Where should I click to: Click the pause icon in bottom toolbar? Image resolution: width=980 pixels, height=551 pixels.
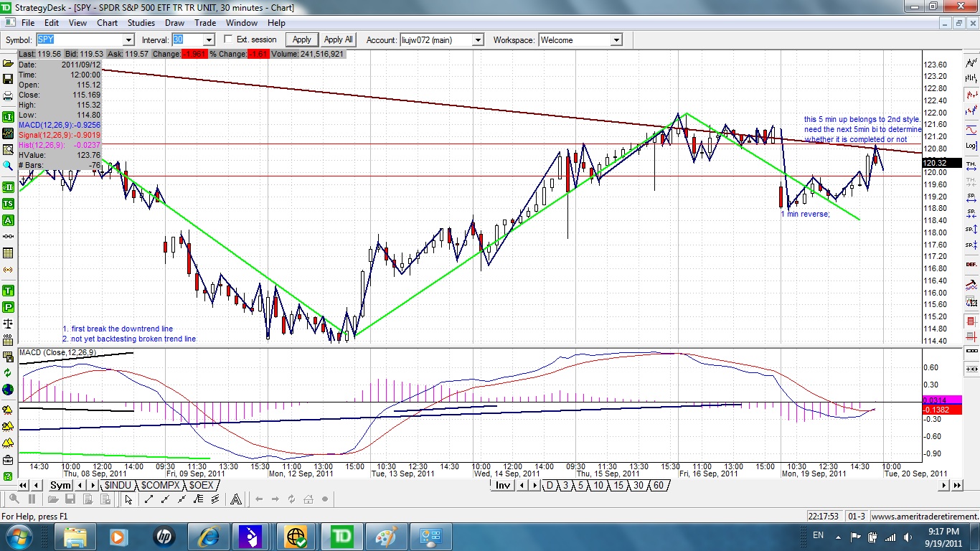coord(32,499)
